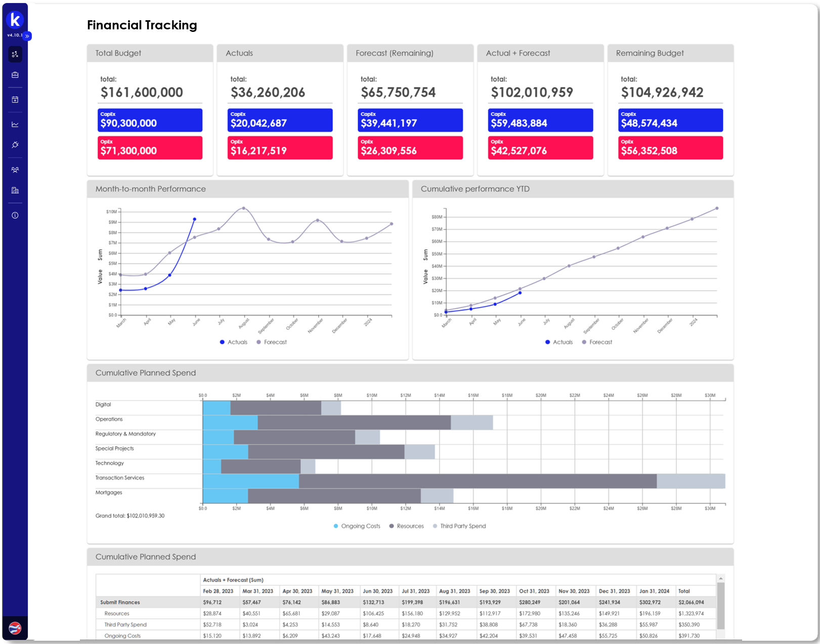Select the Ongoing Costs table row
820x644 pixels.
coord(406,635)
